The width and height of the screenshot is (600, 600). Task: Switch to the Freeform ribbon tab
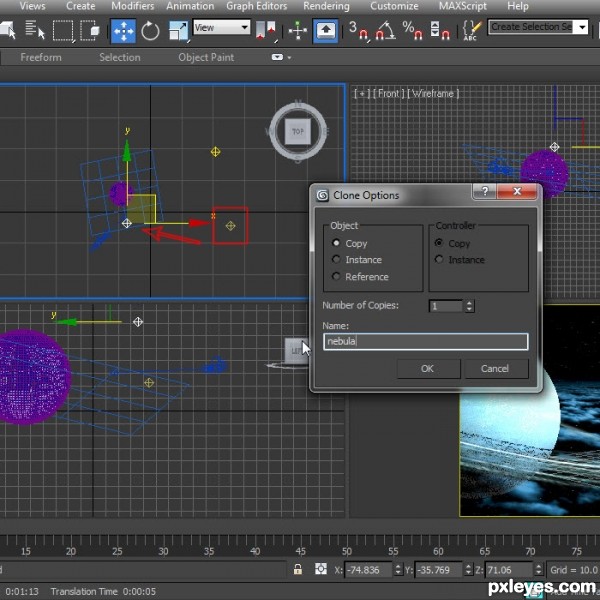coord(41,57)
